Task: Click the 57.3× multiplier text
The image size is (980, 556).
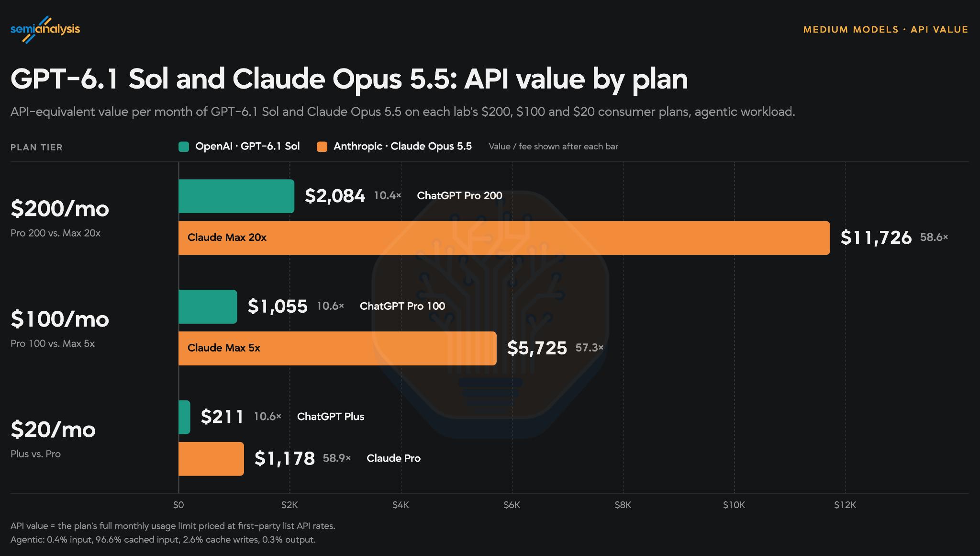Action: tap(590, 348)
